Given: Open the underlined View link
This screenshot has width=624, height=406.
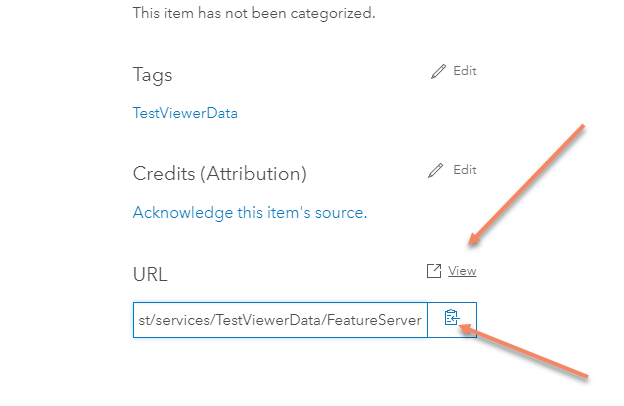Looking at the screenshot, I should [x=462, y=271].
